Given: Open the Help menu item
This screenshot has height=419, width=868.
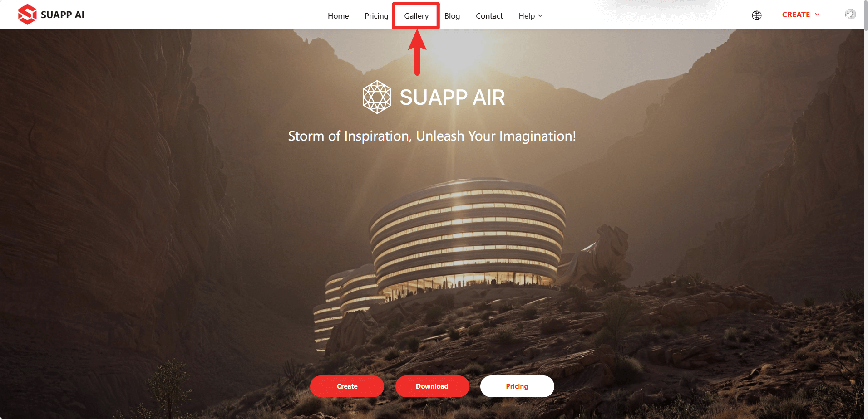Looking at the screenshot, I should 531,16.
